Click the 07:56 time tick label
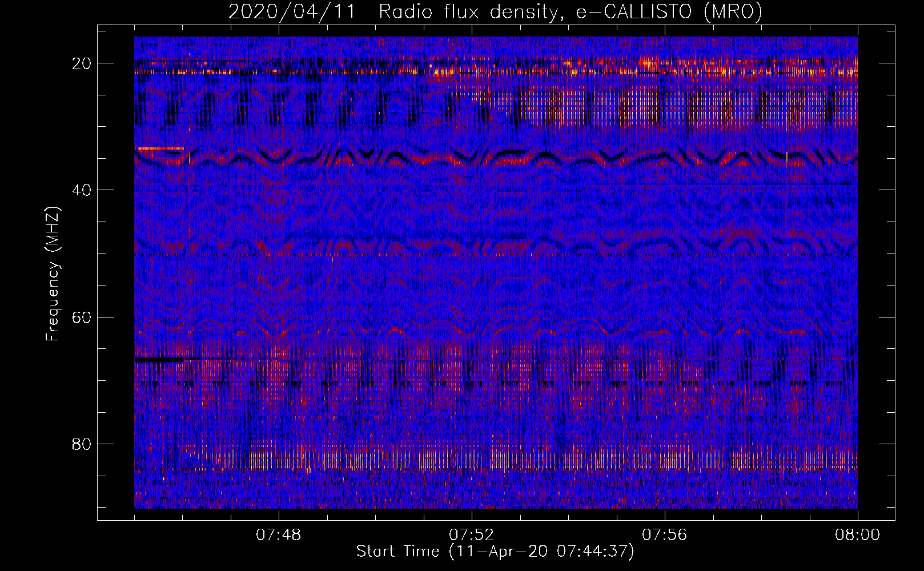Viewport: 924px width, 571px height. tap(665, 535)
